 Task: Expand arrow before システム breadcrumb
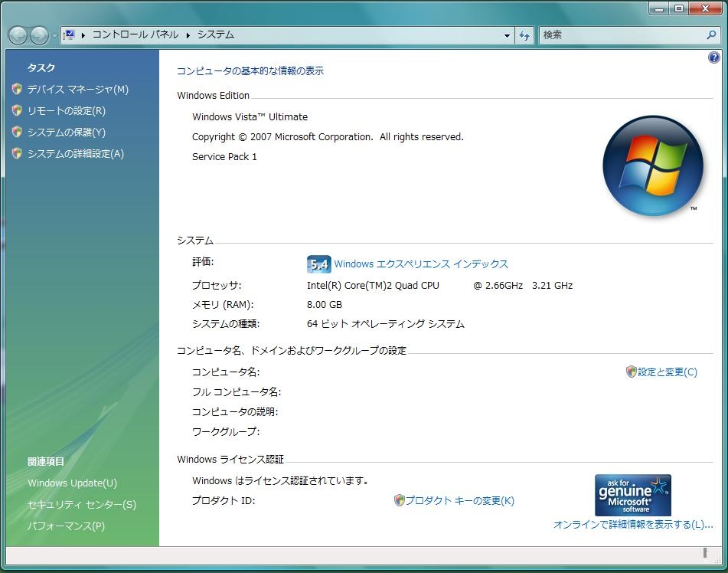[x=188, y=34]
